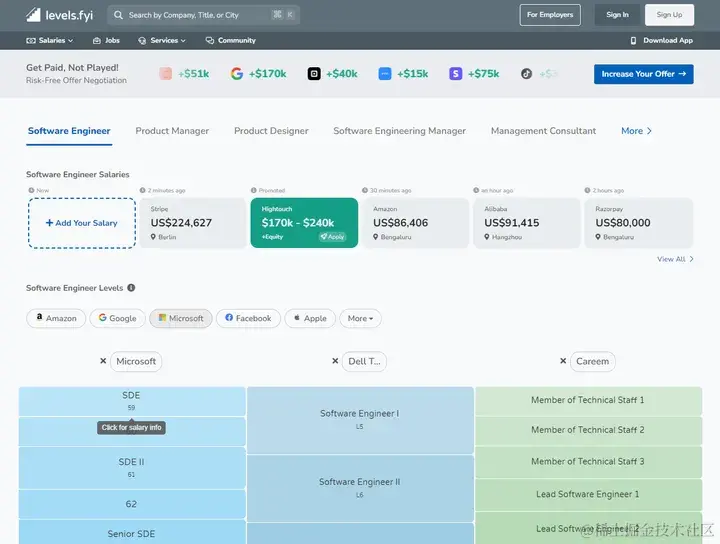Expand the Salaries menu

[50, 40]
